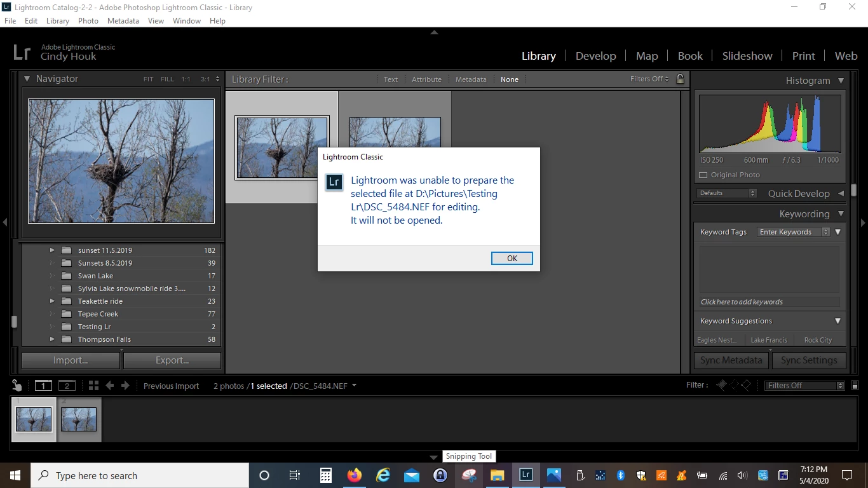Image resolution: width=868 pixels, height=488 pixels.
Task: Click the Export… button
Action: tap(172, 360)
